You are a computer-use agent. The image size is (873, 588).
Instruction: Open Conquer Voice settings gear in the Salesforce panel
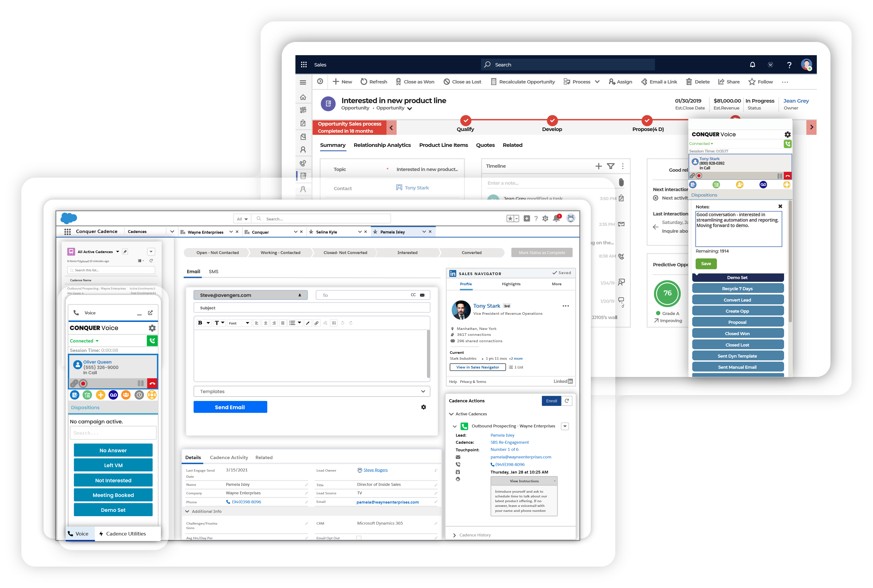pyautogui.click(x=152, y=328)
